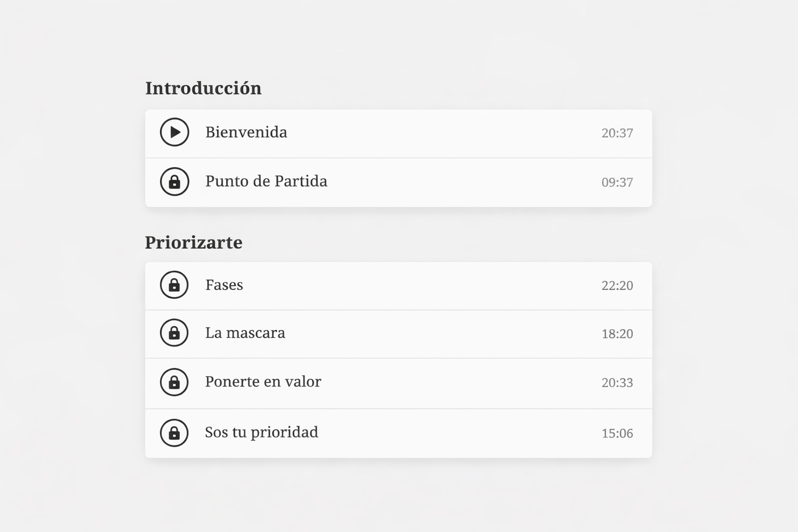Click the Introducción section heading
The width and height of the screenshot is (798, 532).
coord(203,88)
